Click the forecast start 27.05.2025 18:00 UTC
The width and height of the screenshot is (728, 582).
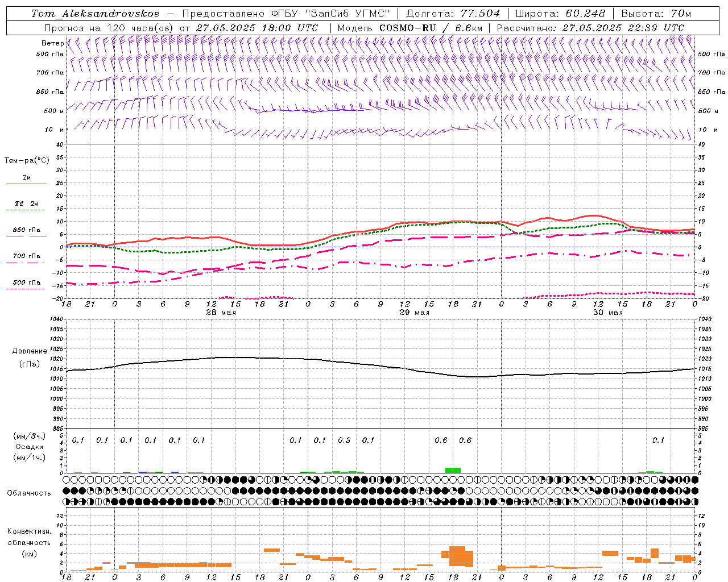tap(257, 28)
